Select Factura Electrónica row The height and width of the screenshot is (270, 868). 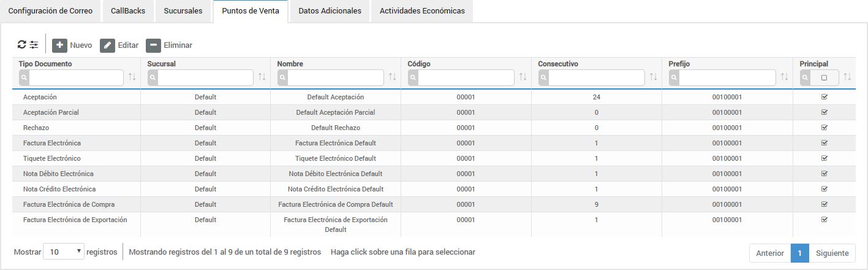(x=434, y=143)
